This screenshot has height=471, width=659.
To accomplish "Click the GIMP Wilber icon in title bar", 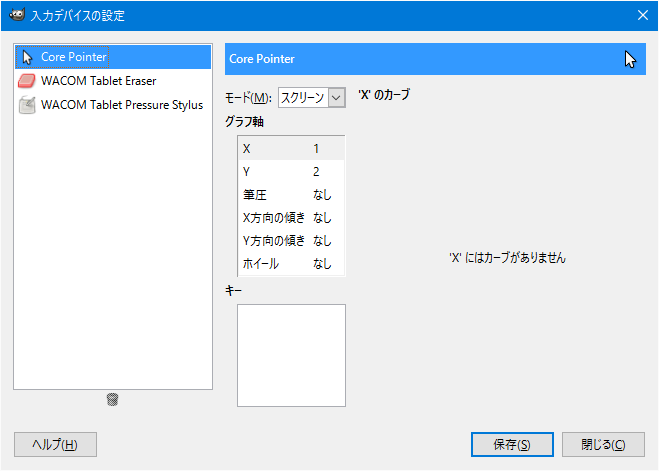I will tap(16, 15).
